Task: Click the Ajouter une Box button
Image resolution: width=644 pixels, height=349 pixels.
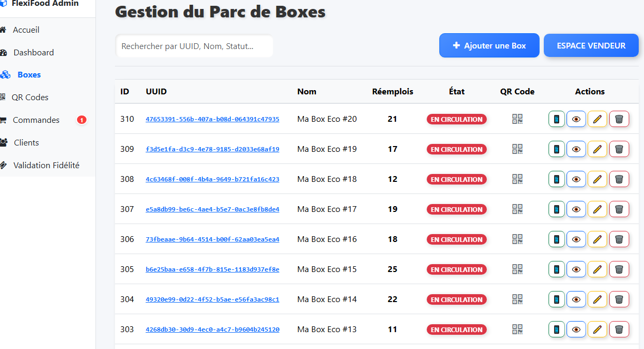Action: [489, 46]
